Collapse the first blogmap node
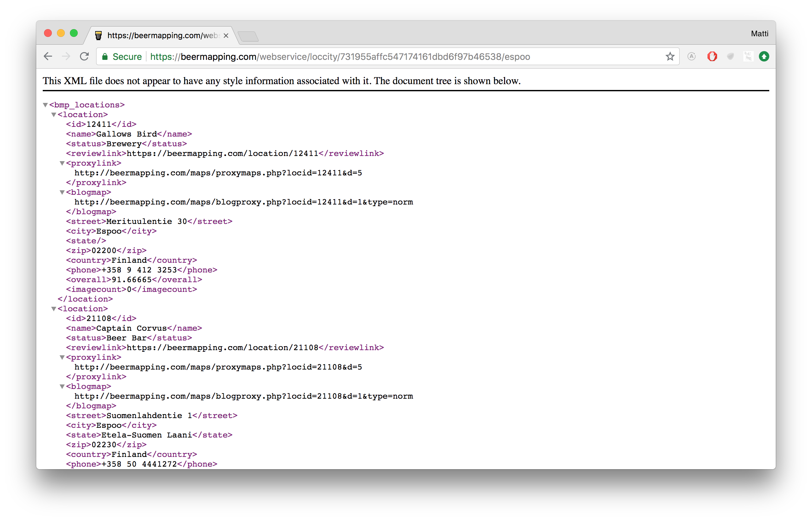 pos(62,192)
